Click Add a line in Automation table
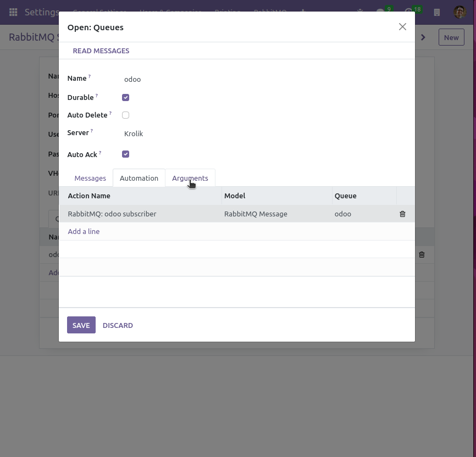 click(84, 232)
